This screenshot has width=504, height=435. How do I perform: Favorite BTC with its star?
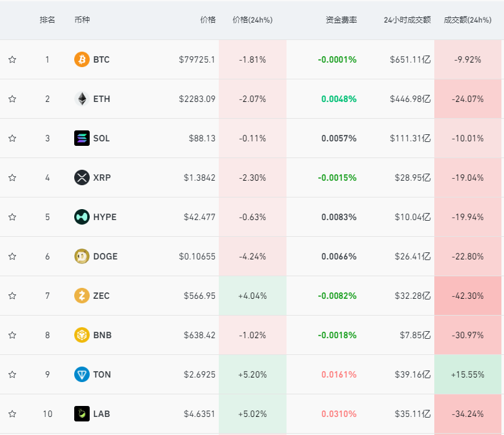[x=12, y=59]
